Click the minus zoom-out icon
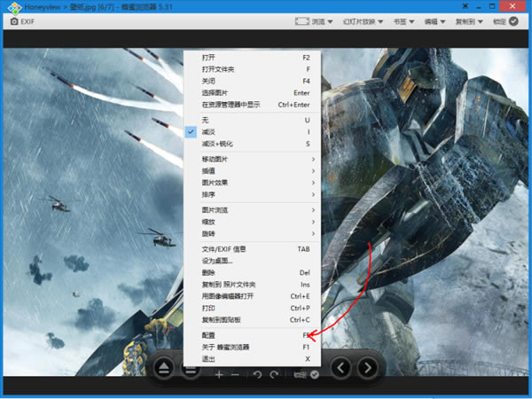532x399 pixels. [236, 374]
